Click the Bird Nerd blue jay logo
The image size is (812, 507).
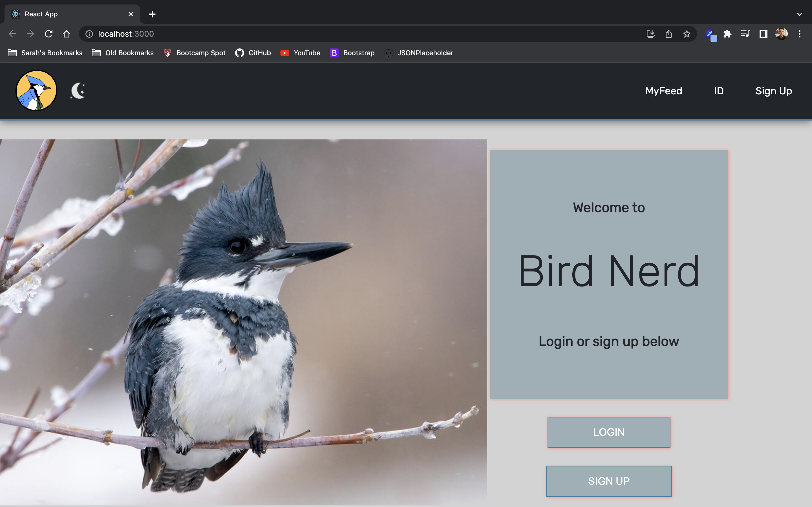click(x=36, y=90)
